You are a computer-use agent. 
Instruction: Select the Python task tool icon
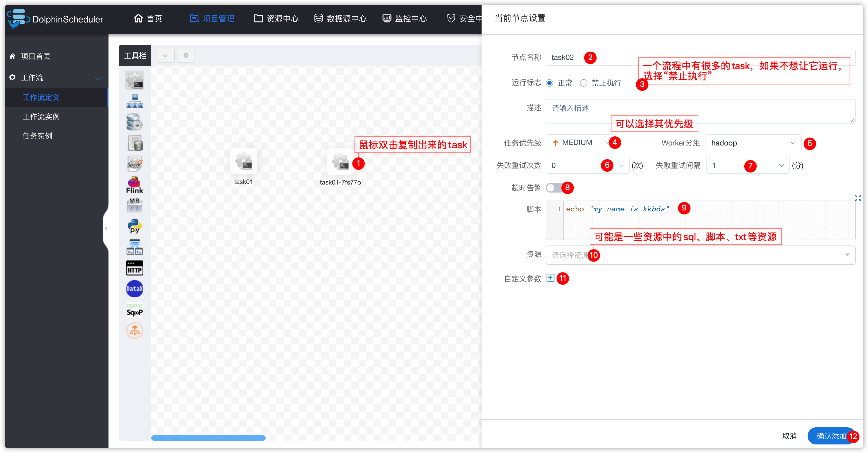[134, 226]
